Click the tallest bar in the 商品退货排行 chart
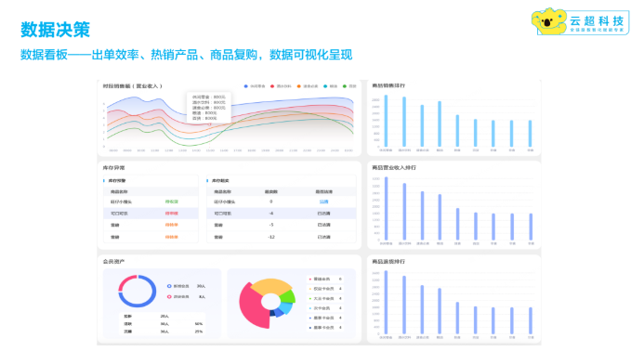The height and width of the screenshot is (364, 631). click(x=386, y=302)
